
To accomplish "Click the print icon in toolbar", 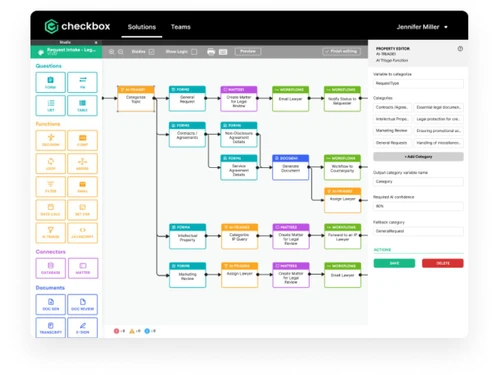I will (211, 52).
